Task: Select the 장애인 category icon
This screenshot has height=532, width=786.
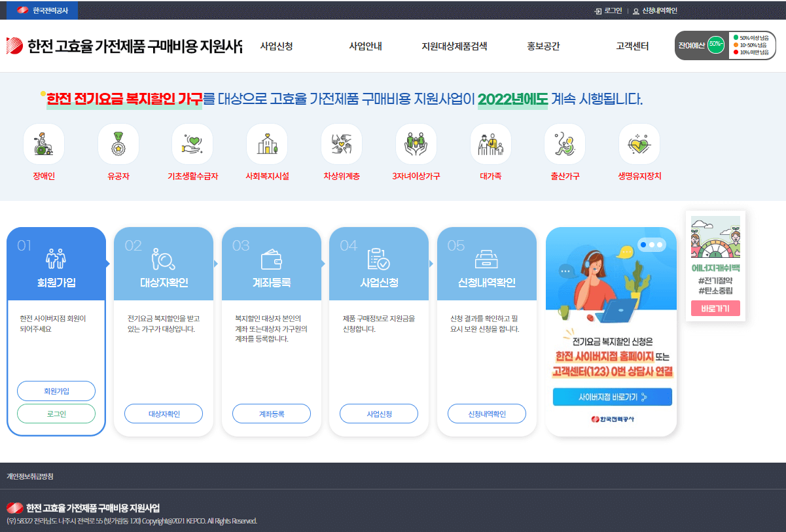Action: coord(43,143)
